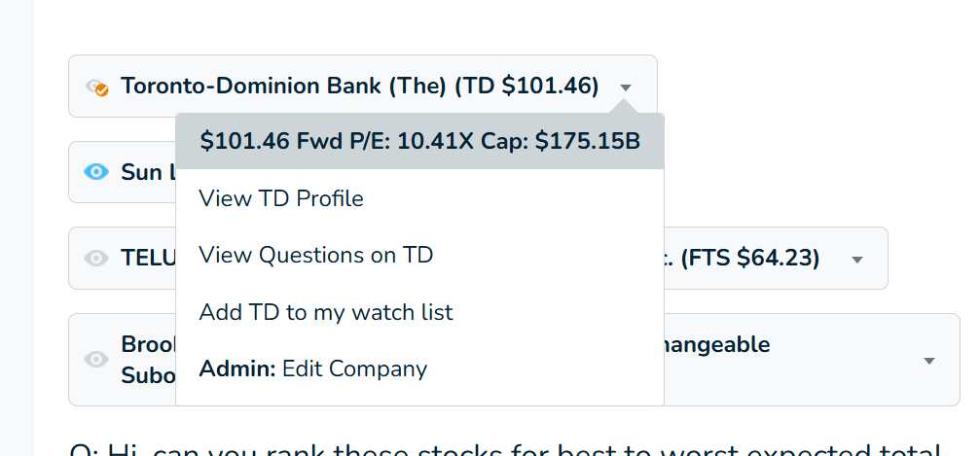Click the FTS $64.23 ticker label

pos(751,258)
